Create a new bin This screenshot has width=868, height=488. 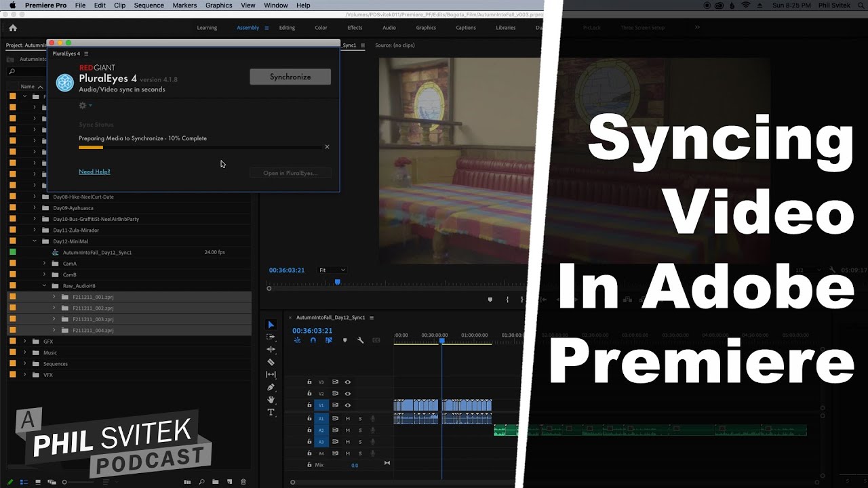click(x=215, y=482)
